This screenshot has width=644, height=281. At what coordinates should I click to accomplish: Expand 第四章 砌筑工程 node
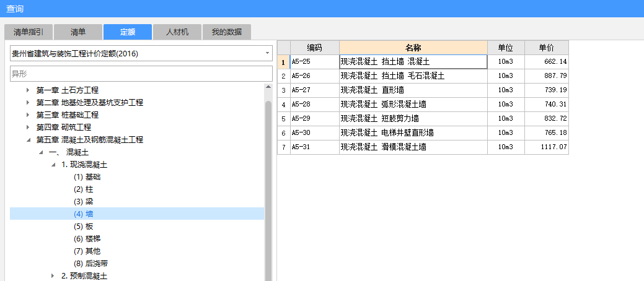click(x=28, y=127)
